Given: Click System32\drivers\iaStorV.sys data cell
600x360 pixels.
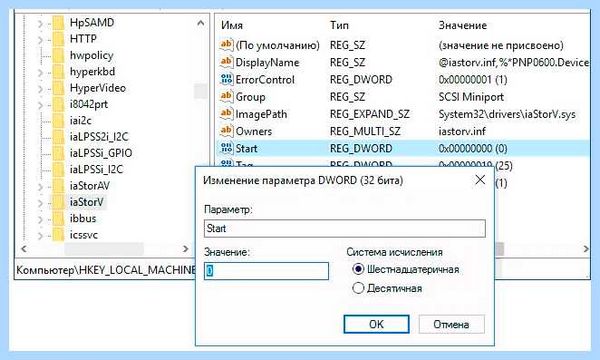Looking at the screenshot, I should (507, 114).
